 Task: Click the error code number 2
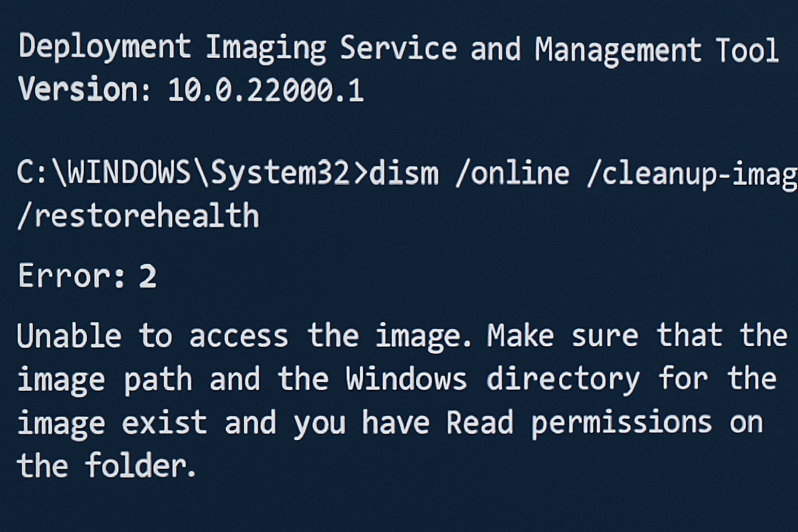point(148,276)
